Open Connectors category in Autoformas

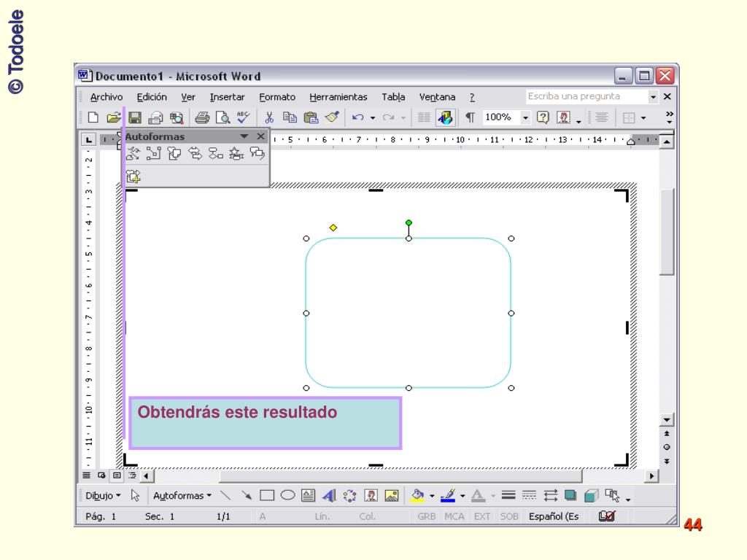coord(153,153)
